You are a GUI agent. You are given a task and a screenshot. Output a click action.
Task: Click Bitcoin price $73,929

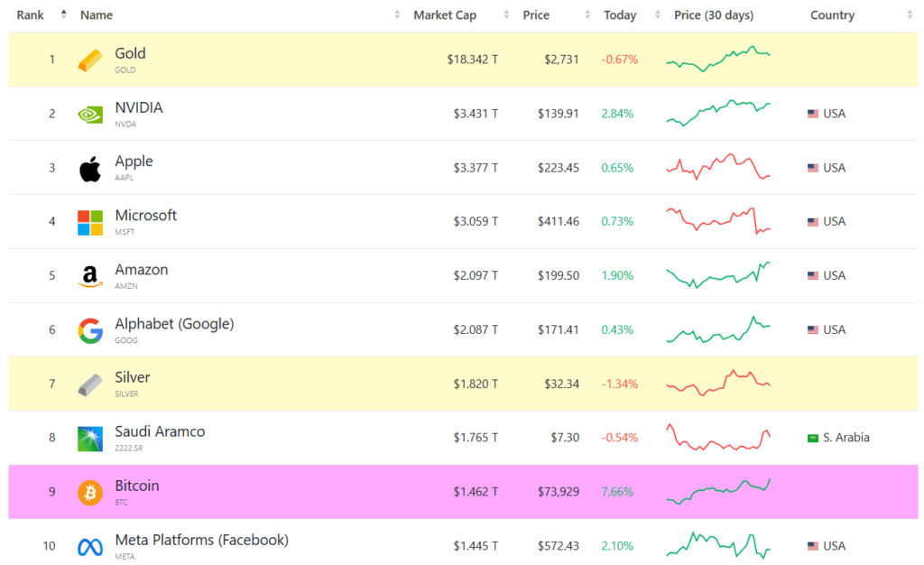558,492
